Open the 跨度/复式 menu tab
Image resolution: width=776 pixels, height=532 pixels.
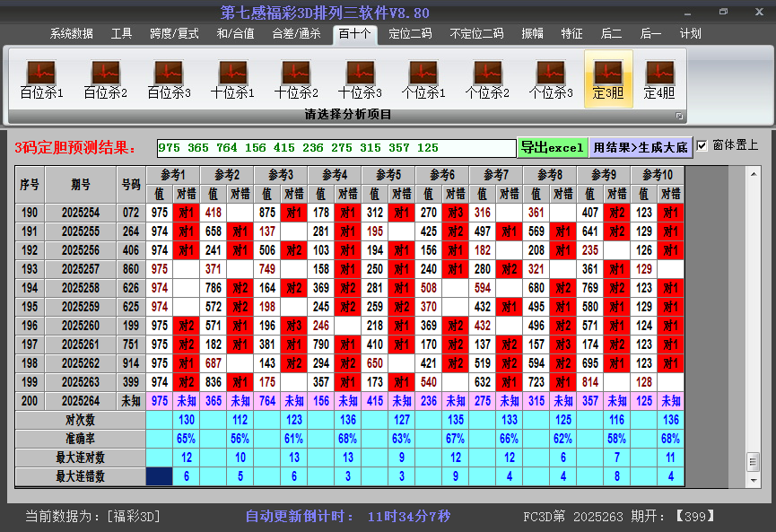(x=174, y=34)
